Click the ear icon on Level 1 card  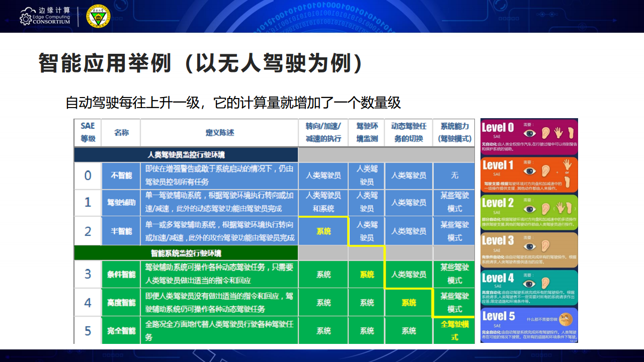(x=545, y=171)
